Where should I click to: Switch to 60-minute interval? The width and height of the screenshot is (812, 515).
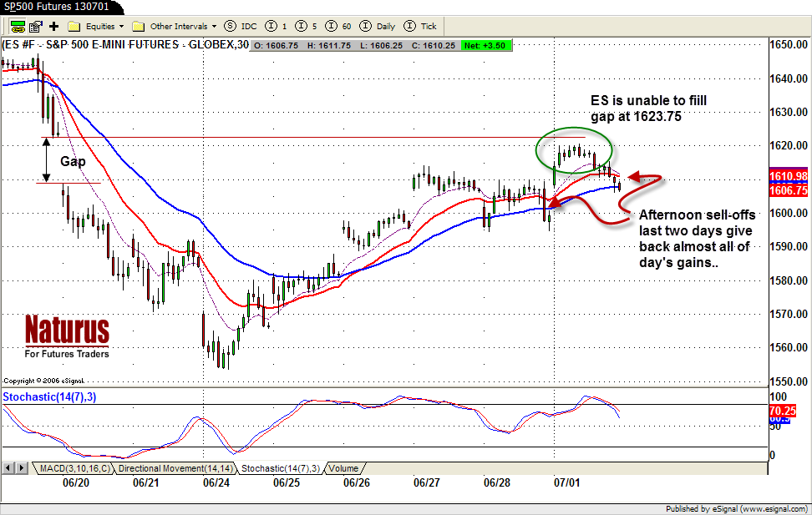(x=336, y=26)
